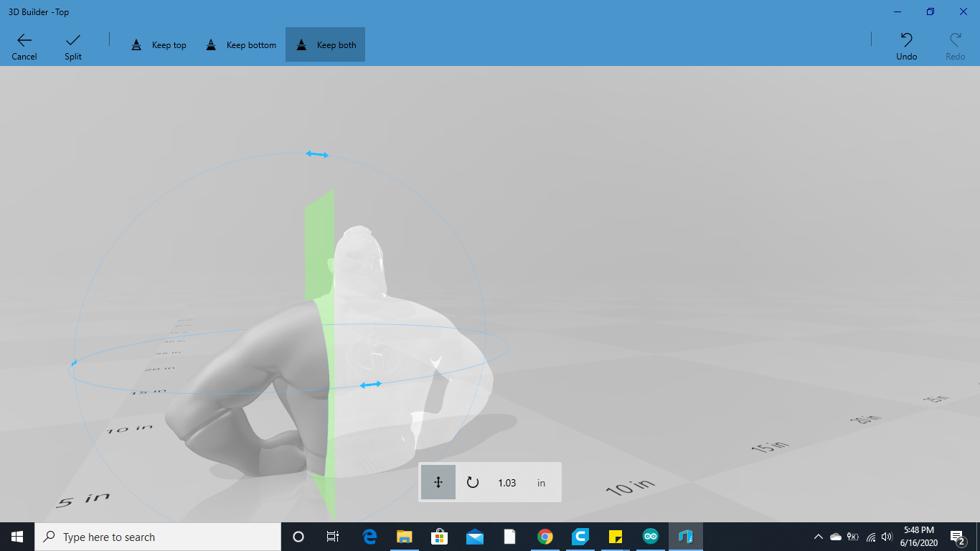
Task: Click the Split button to confirm the cut
Action: pyautogui.click(x=72, y=44)
